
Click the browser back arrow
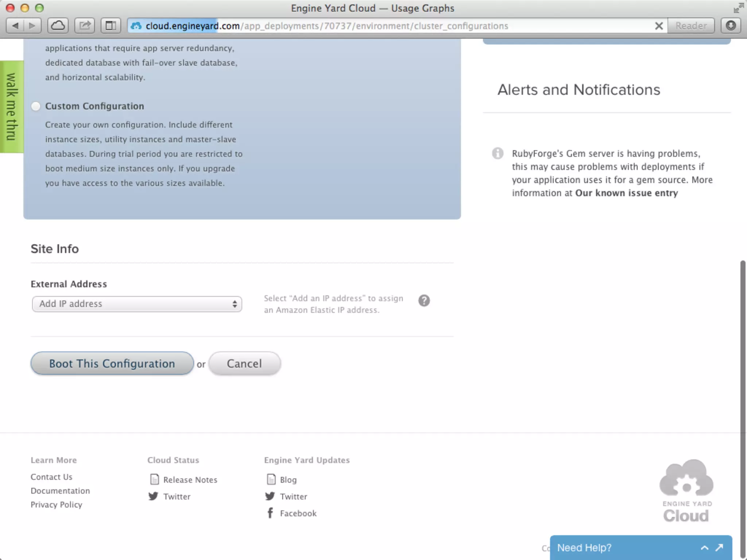(15, 26)
